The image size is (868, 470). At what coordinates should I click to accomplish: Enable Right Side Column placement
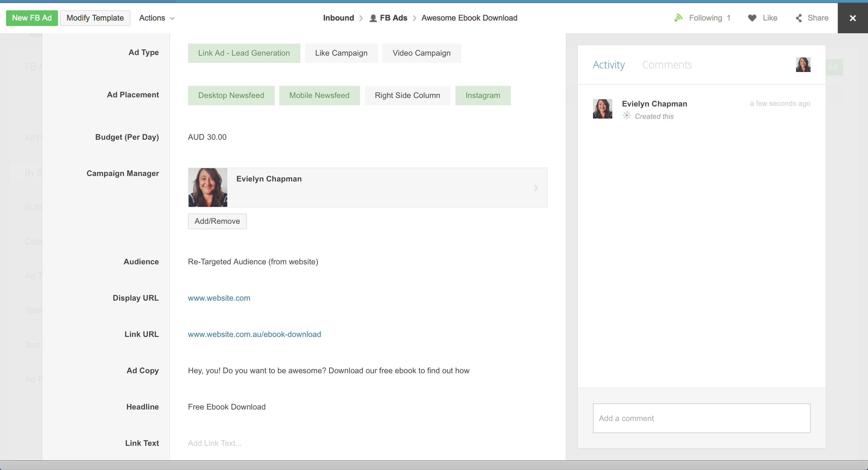pyautogui.click(x=407, y=95)
